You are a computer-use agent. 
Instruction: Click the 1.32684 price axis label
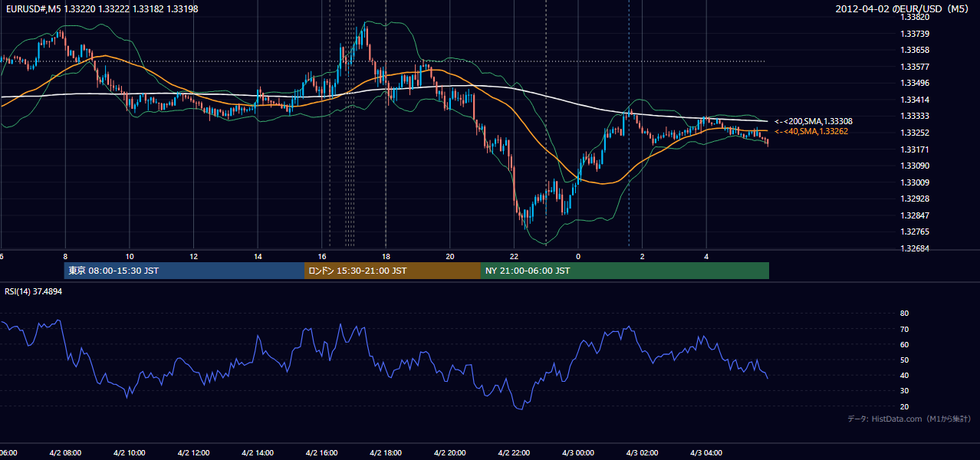[x=915, y=248]
